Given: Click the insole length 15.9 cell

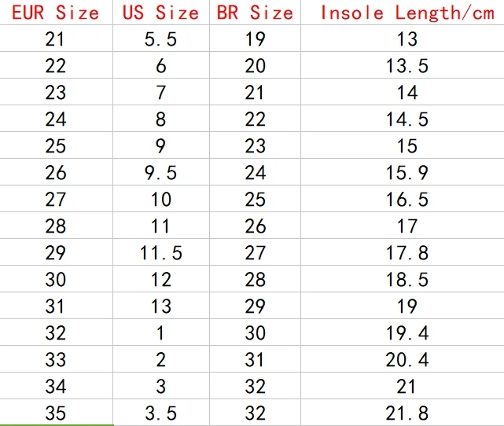Looking at the screenshot, I should [x=403, y=172].
